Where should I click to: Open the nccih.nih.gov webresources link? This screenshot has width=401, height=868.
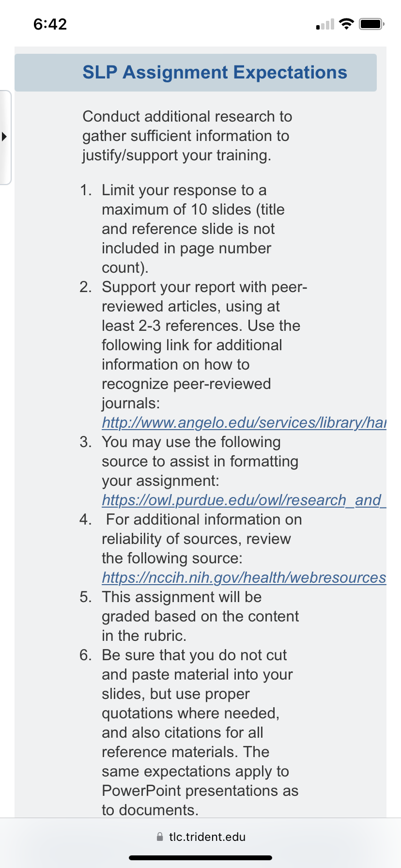pos(244,577)
